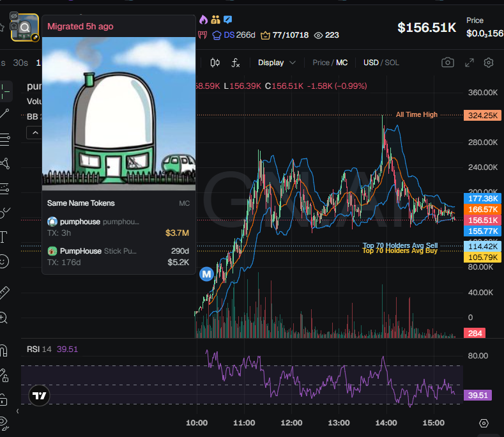Expand the Display dropdown
This screenshot has height=437, width=504.
277,63
